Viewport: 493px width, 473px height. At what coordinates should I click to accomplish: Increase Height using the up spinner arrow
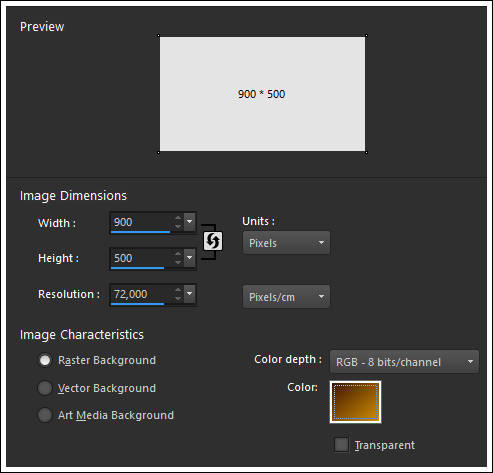click(x=178, y=254)
